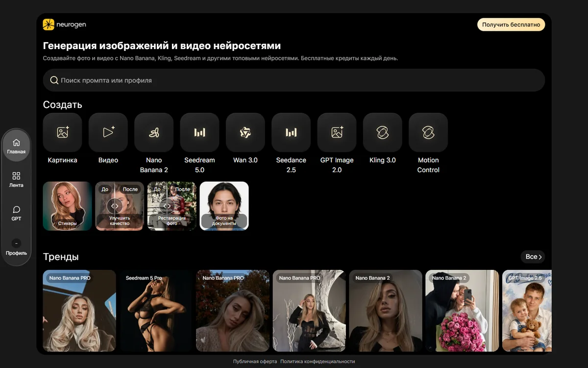Select the Seedream 5.0 model icon

click(199, 132)
